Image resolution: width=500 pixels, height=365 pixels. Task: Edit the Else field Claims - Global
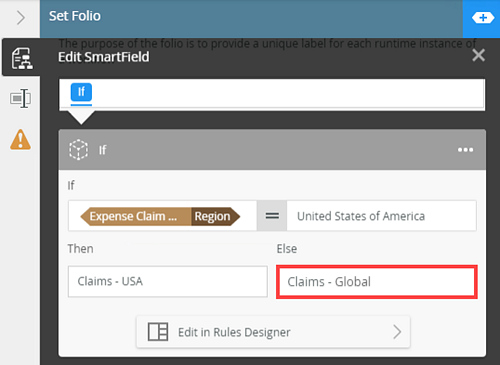pos(377,282)
